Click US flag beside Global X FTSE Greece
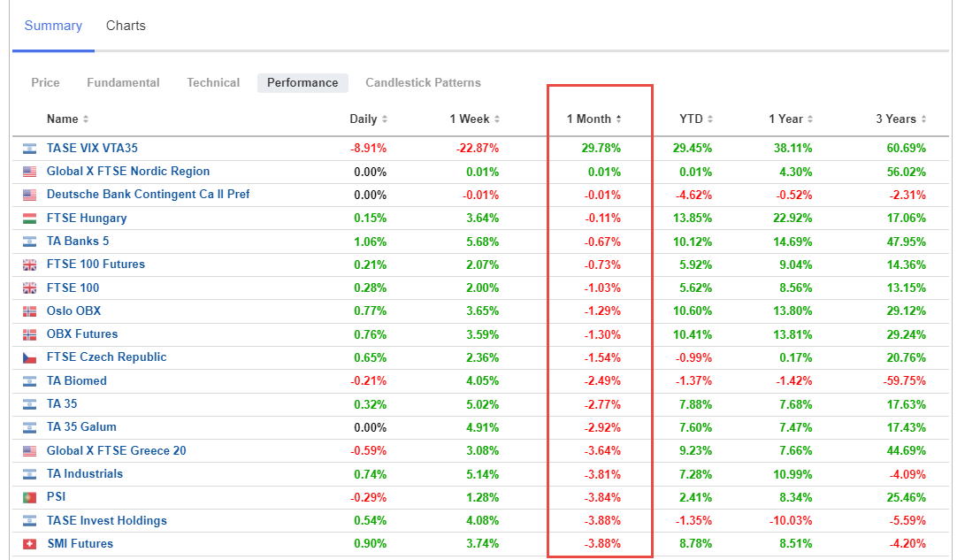This screenshot has height=560, width=980. 29,451
